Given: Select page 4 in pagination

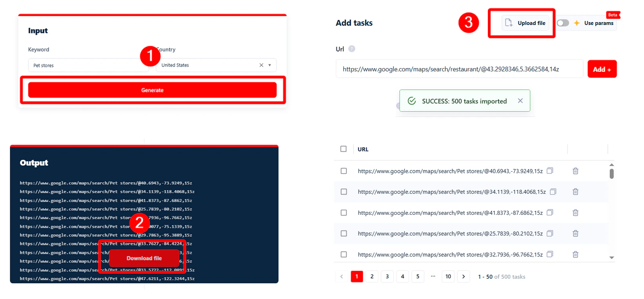Looking at the screenshot, I should coord(402,276).
